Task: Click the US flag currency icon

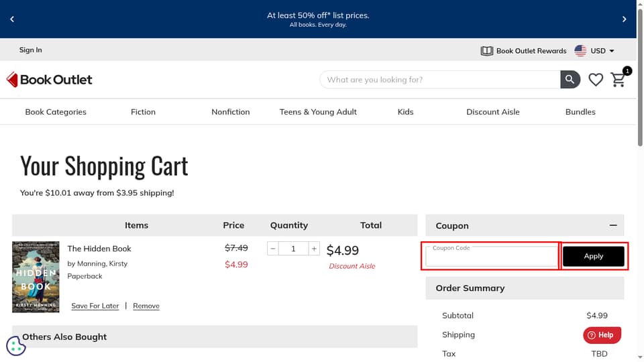Action: click(x=580, y=51)
